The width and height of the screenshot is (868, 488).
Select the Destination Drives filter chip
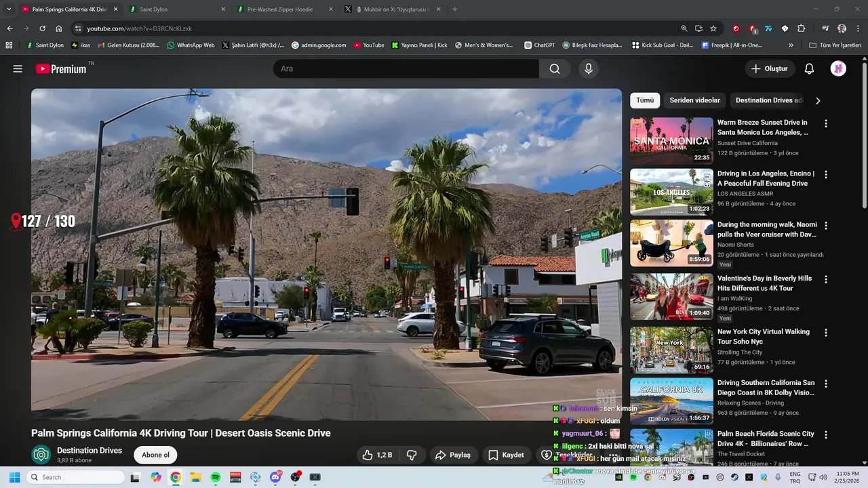point(769,100)
